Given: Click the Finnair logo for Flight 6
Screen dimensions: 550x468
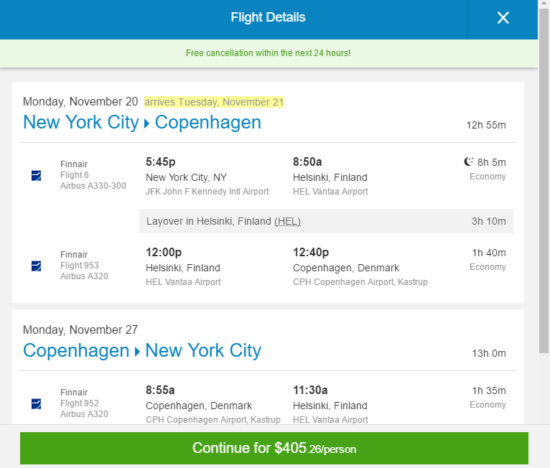Looking at the screenshot, I should point(36,175).
